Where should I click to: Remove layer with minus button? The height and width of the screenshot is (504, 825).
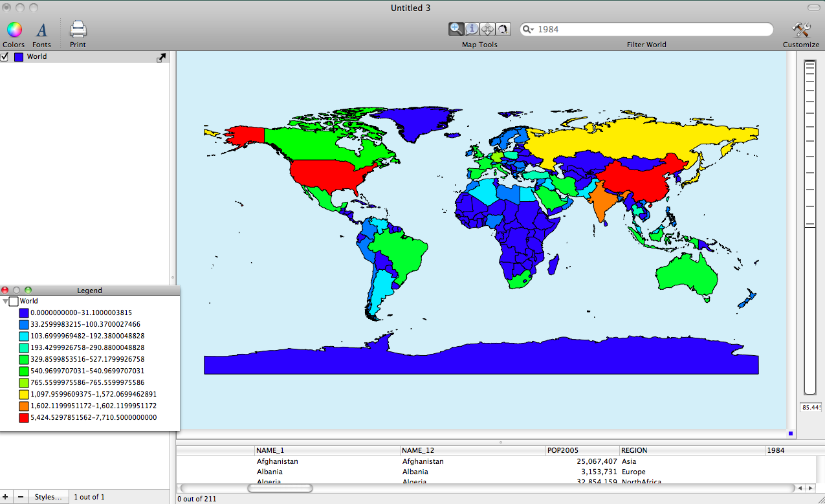[x=21, y=497]
